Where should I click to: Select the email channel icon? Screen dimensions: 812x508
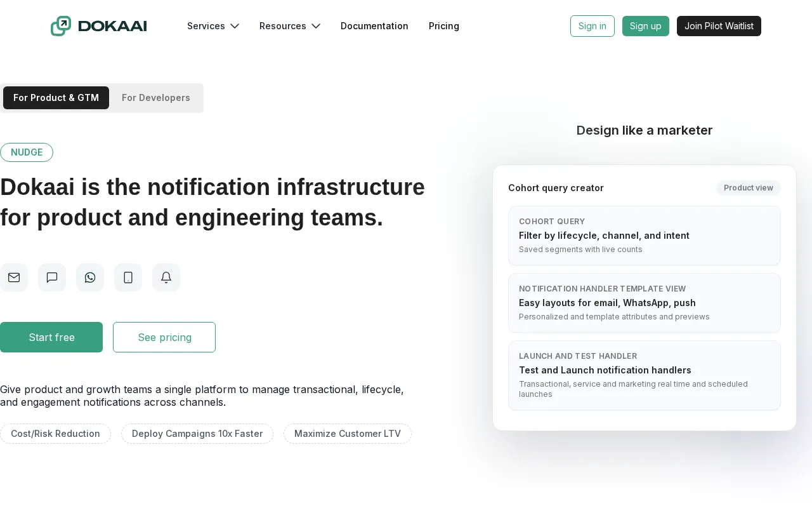point(14,277)
